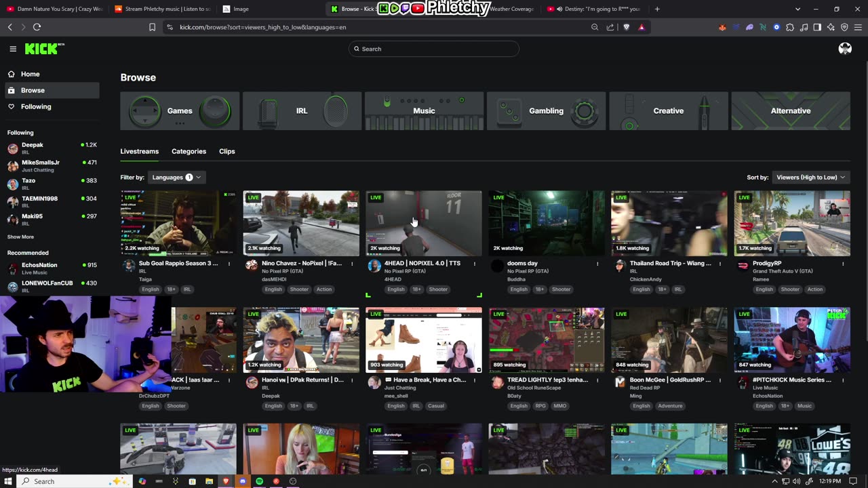Open MikeSmallsJr channel in Following list
Screen dimensions: 868x488
52,165
